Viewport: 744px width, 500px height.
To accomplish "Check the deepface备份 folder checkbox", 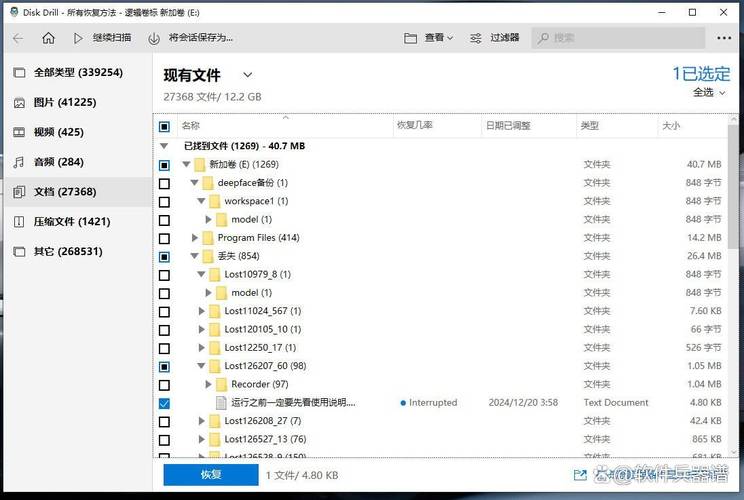I will pyautogui.click(x=164, y=184).
